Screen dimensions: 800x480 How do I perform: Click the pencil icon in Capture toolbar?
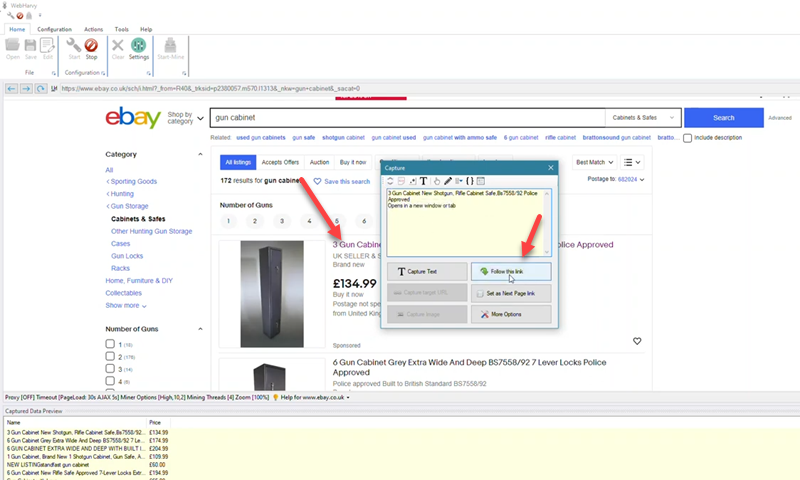446,181
